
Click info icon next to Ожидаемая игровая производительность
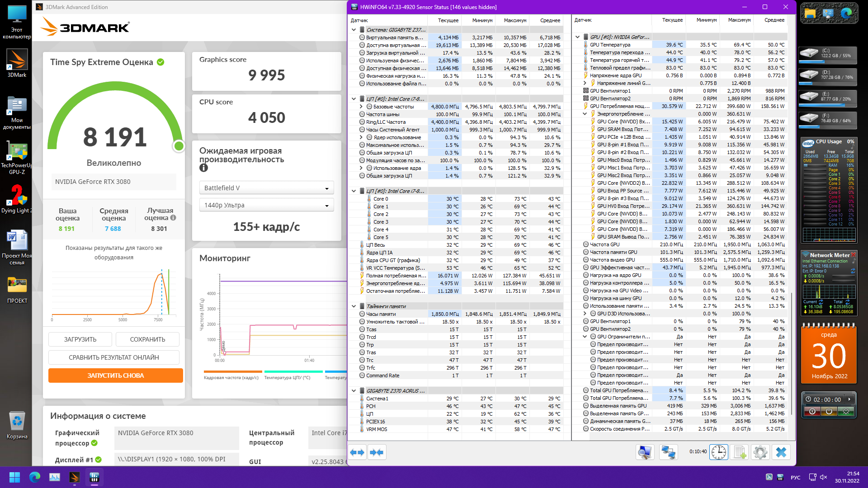pyautogui.click(x=203, y=168)
